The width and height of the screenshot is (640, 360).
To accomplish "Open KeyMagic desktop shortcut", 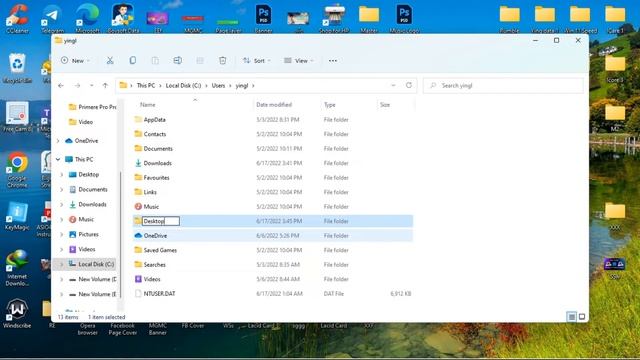I will coord(17,216).
